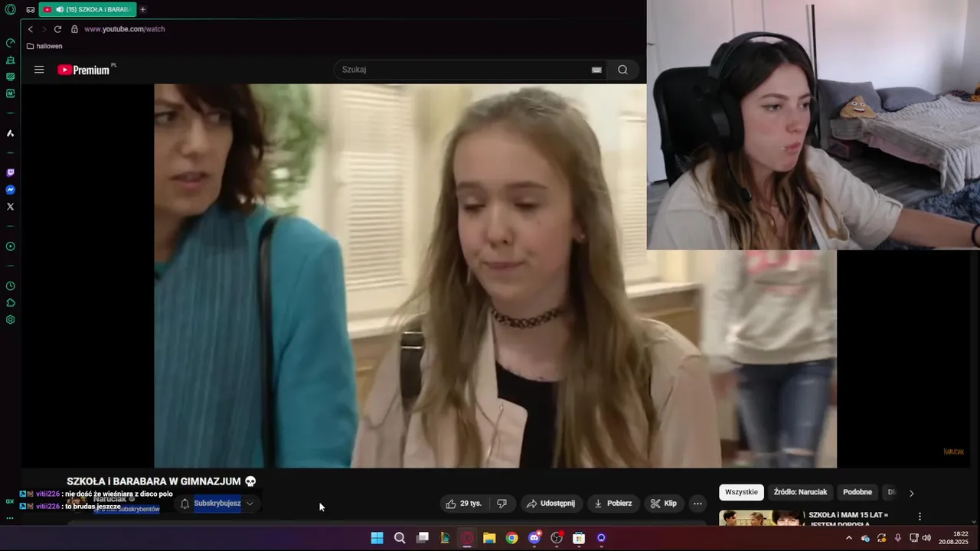
Task: Open the M-labeled panel in sidebar
Action: (x=10, y=93)
